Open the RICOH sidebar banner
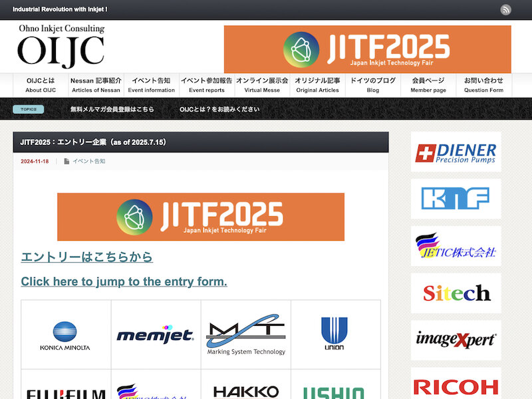 pyautogui.click(x=456, y=384)
